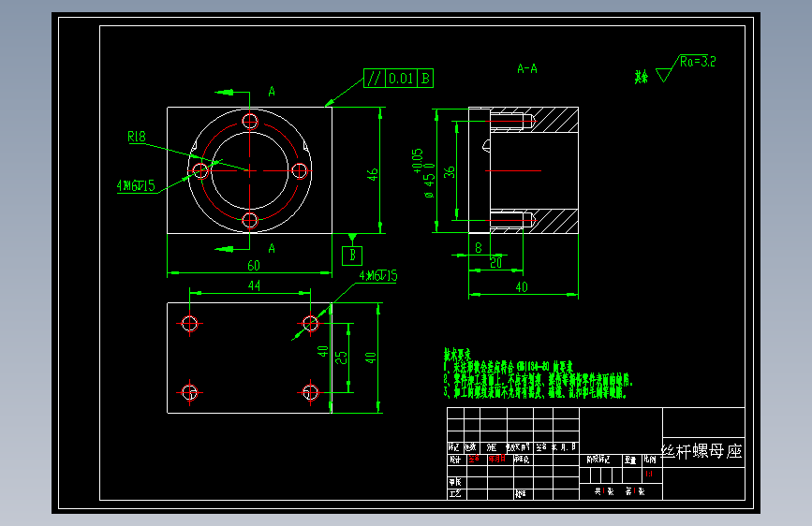
Task: Select the lower A section cut label
Action: coord(272,249)
